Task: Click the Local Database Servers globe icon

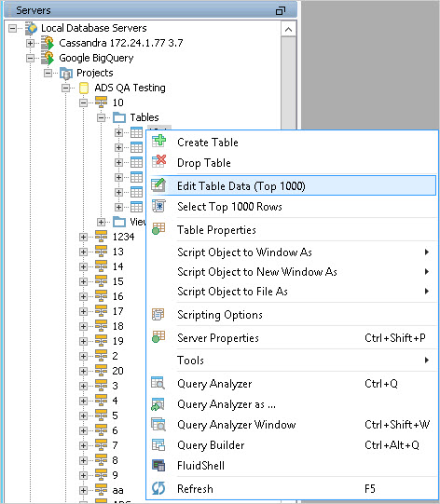Action: [x=32, y=28]
